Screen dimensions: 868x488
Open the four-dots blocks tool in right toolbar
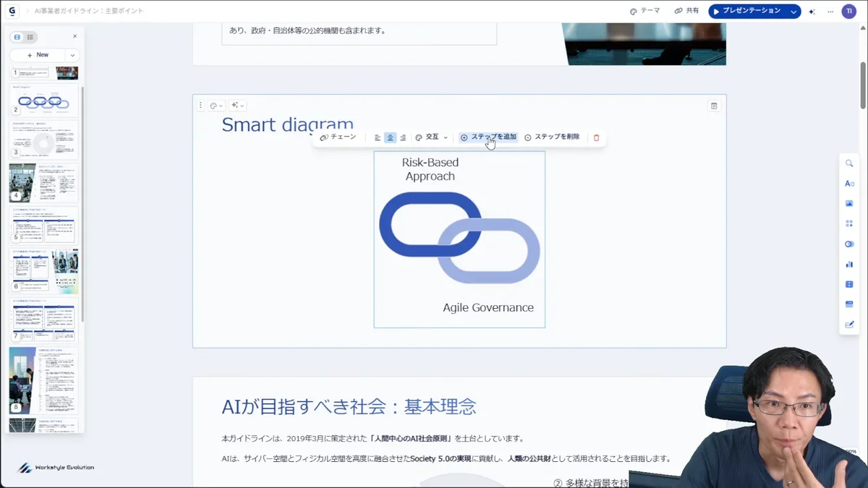(x=849, y=224)
